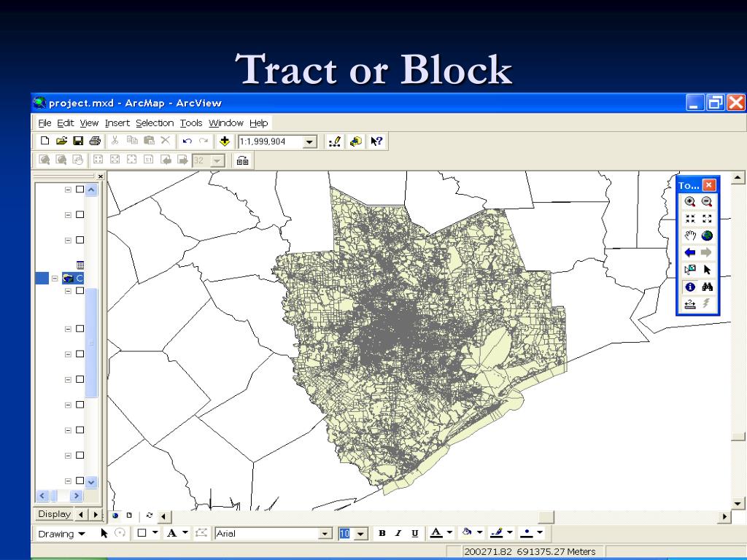Choose the Select Features tool
The height and width of the screenshot is (560, 747).
coord(690,270)
